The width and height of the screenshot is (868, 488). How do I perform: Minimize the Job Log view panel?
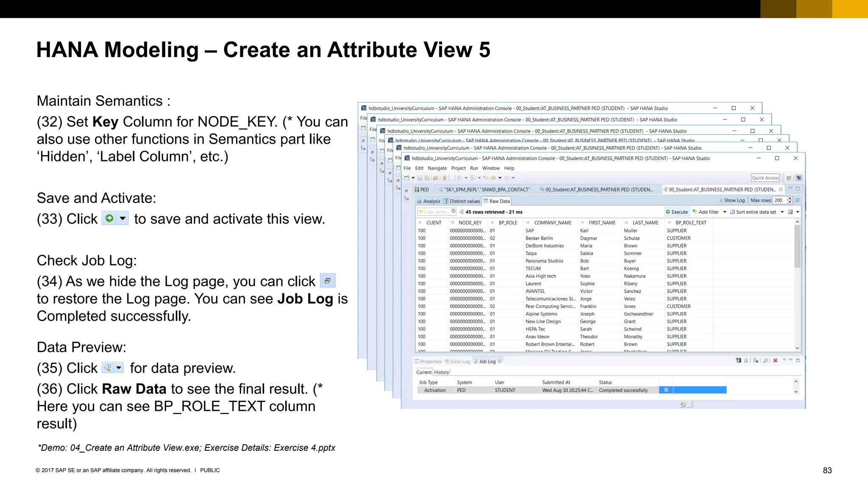[x=790, y=360]
